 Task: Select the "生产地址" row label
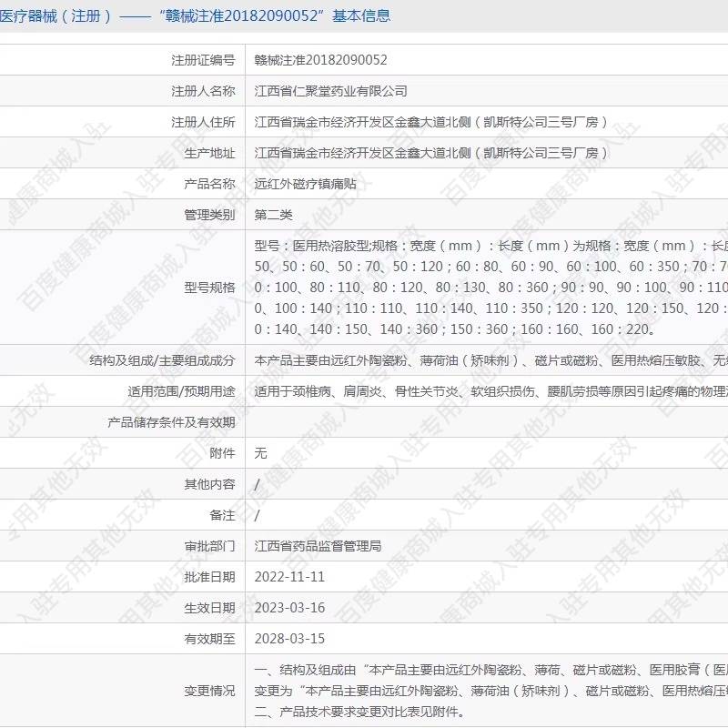209,153
